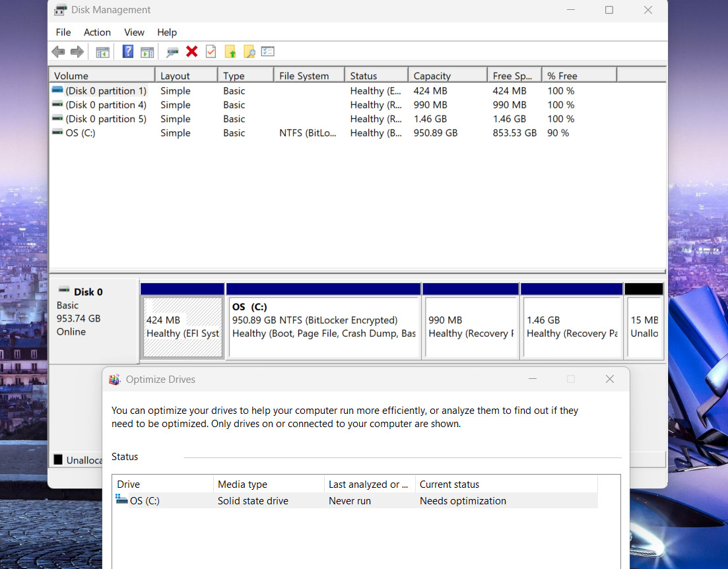
Task: Click the red X Delete toolbar icon
Action: click(192, 51)
